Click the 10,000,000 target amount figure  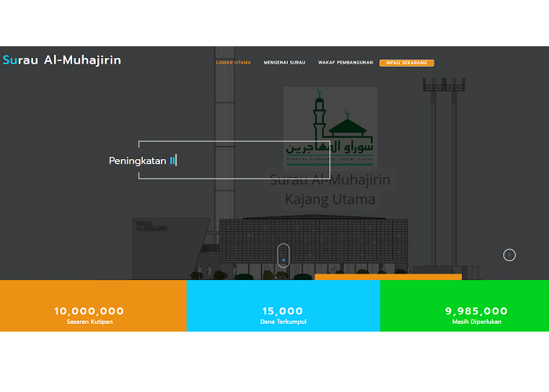tap(89, 311)
